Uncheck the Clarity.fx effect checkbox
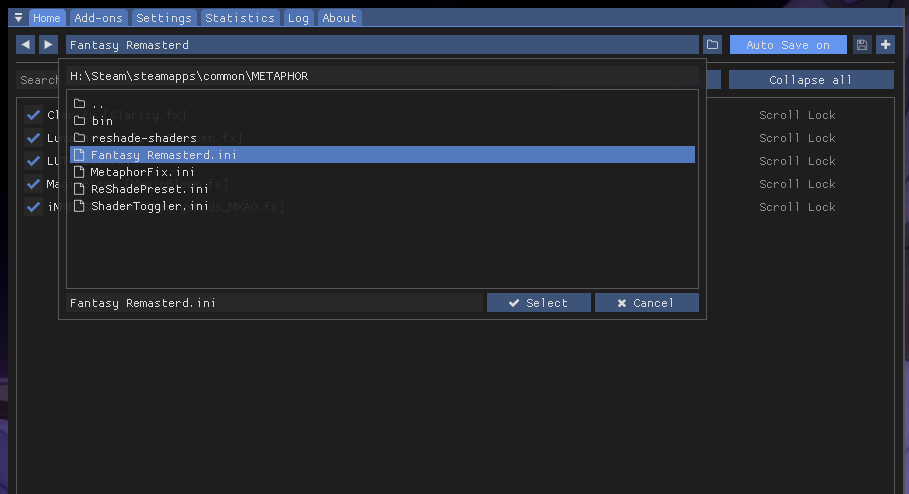This screenshot has height=494, width=909. point(33,115)
